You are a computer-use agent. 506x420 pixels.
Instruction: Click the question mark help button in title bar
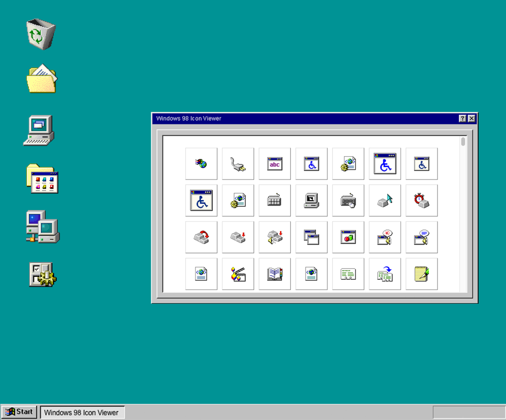[462, 119]
